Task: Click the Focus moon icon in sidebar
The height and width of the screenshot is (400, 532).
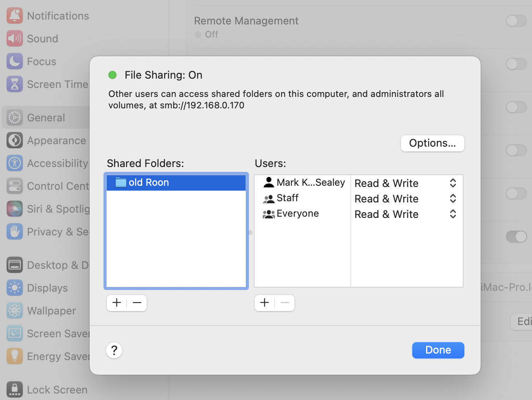Action: [15, 62]
